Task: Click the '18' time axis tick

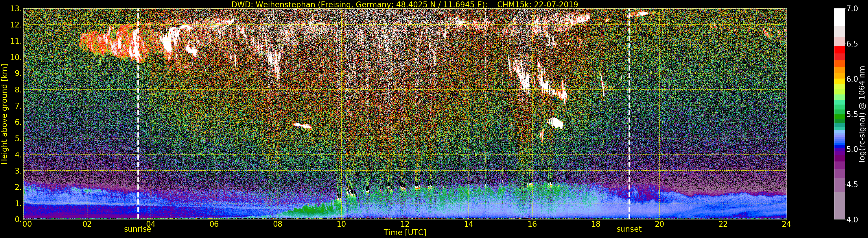Action: (x=596, y=224)
